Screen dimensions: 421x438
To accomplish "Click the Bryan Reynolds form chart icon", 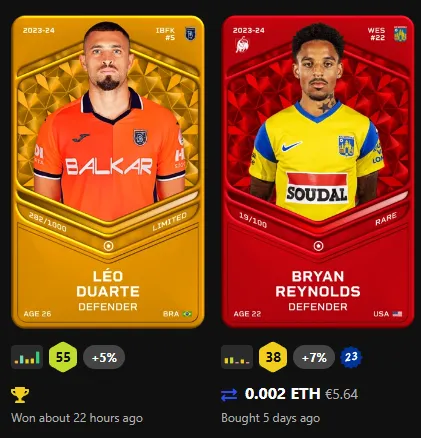I will point(237,357).
